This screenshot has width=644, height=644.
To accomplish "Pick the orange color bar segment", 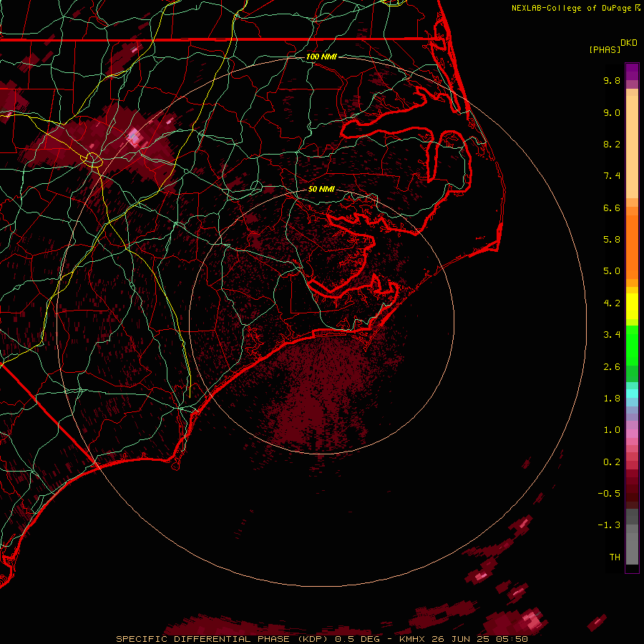I will pos(632,246).
